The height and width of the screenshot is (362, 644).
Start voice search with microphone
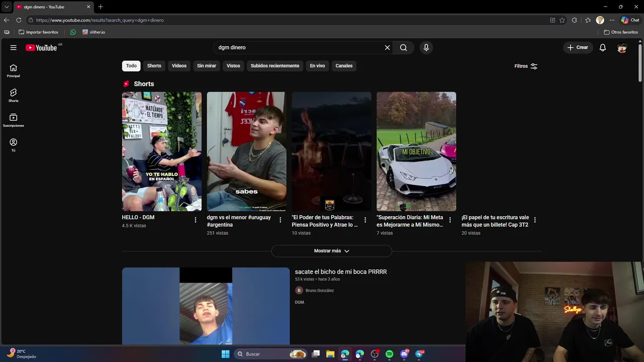tap(426, 48)
